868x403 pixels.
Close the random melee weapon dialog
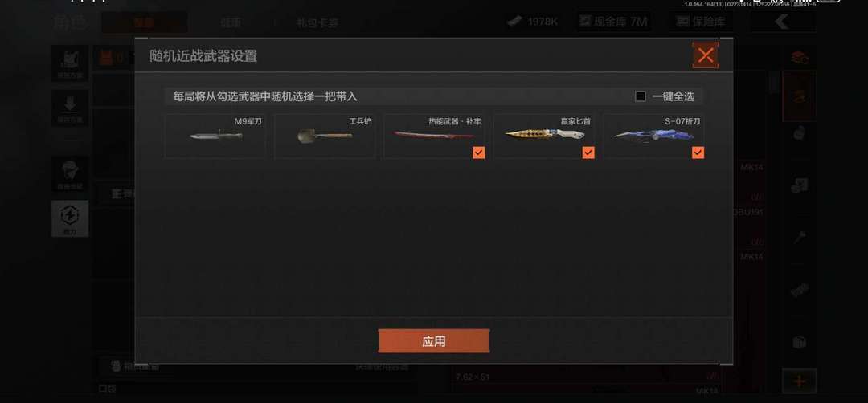click(706, 55)
